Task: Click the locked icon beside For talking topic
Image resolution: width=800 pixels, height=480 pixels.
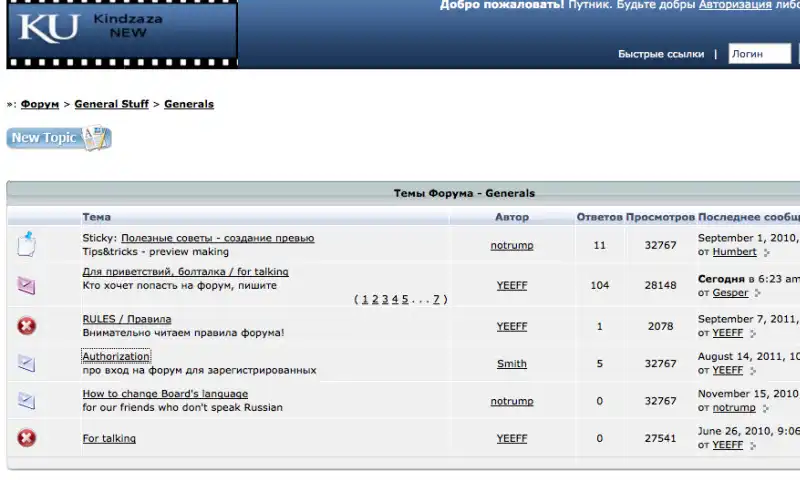Action: tap(27, 438)
